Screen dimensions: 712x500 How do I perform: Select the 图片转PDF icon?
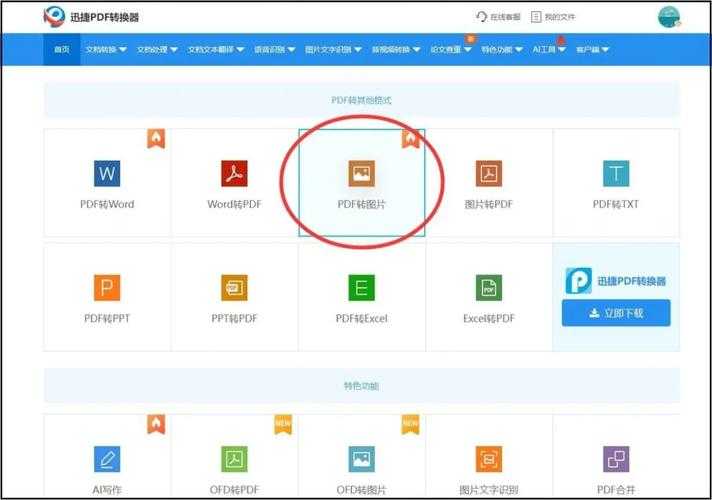489,173
